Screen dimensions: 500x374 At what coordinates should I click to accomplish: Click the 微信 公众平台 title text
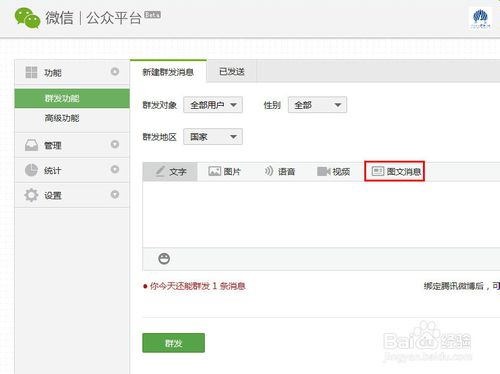coord(93,18)
